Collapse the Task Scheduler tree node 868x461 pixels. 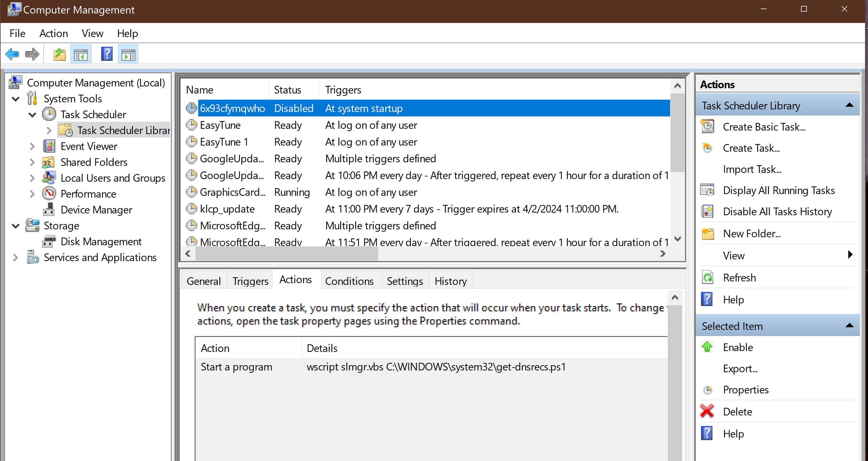coord(33,115)
